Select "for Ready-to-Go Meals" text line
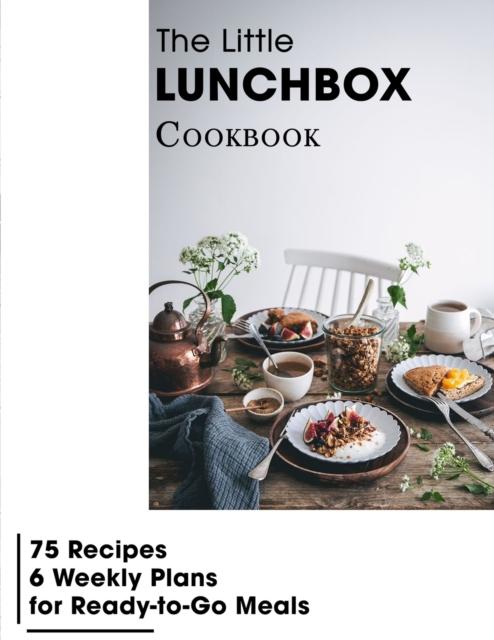Screen dimensions: 494x640 coord(169,606)
